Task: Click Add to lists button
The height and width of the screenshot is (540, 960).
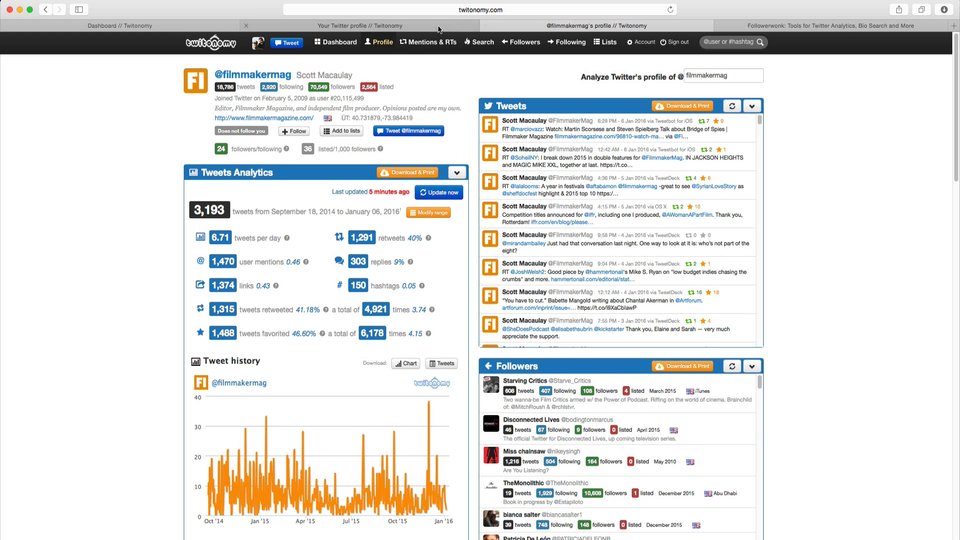Action: [x=342, y=131]
